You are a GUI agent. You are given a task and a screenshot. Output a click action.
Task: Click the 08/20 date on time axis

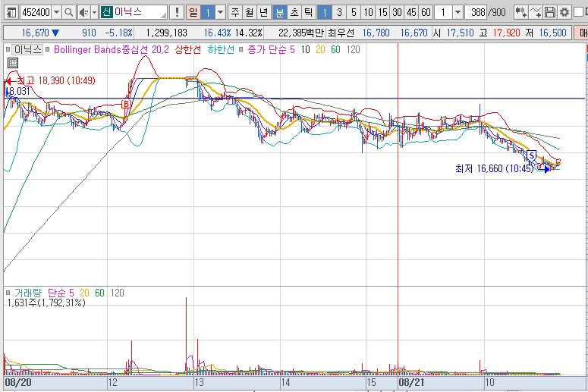(18, 382)
